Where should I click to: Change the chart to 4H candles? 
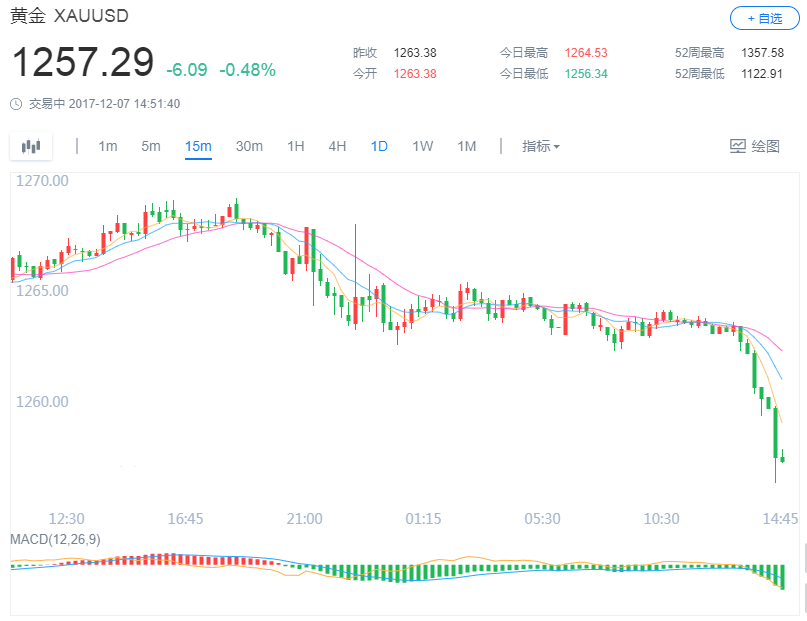[x=337, y=146]
